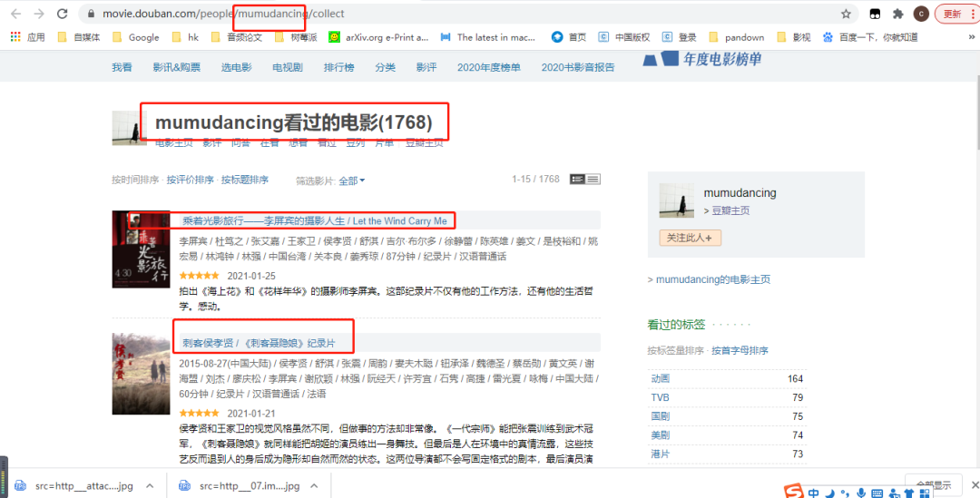Switch to detailed list view icon
980x498 pixels.
click(x=577, y=180)
